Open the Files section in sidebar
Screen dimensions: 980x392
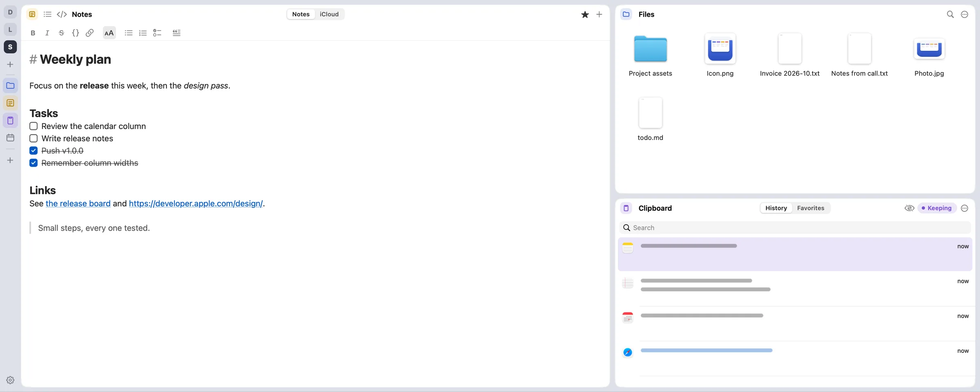pos(10,86)
